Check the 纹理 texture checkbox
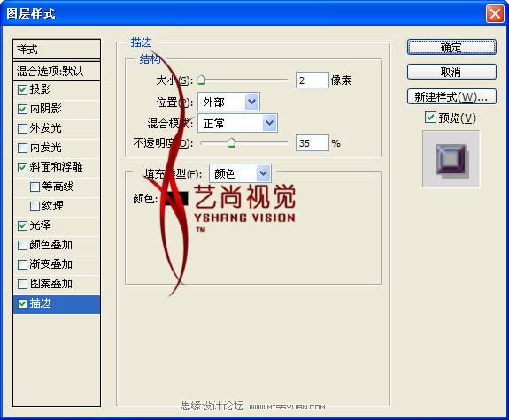 click(35, 206)
